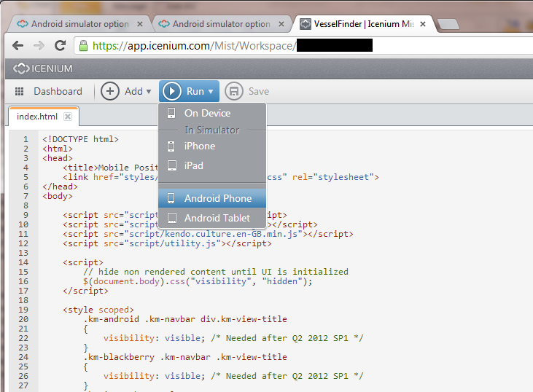Viewport: 533px width, 392px height.
Task: Click the <title>Mobile code line
Action: pyautogui.click(x=111, y=168)
